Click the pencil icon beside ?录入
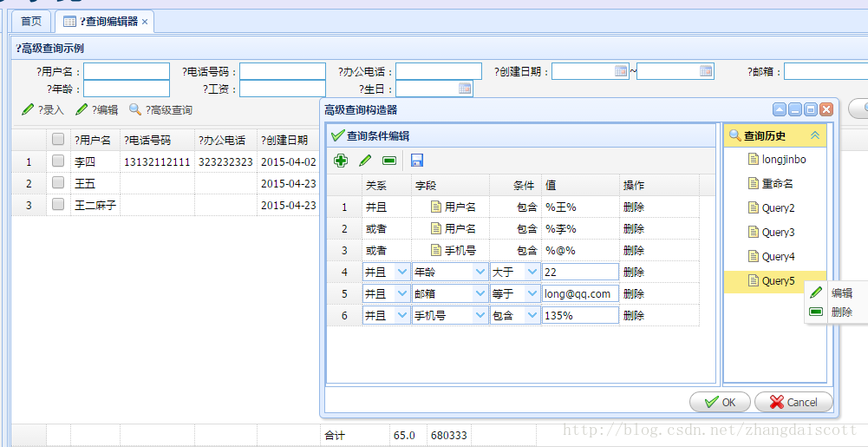This screenshot has width=868, height=447. tap(28, 109)
